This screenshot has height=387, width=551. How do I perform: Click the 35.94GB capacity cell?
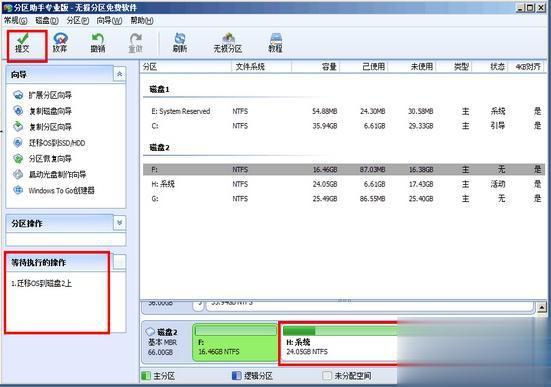325,126
